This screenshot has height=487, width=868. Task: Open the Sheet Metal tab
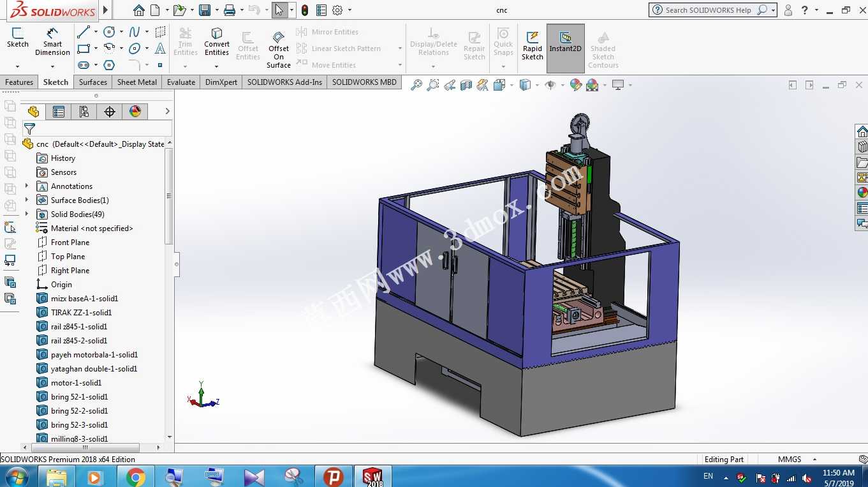coord(137,82)
